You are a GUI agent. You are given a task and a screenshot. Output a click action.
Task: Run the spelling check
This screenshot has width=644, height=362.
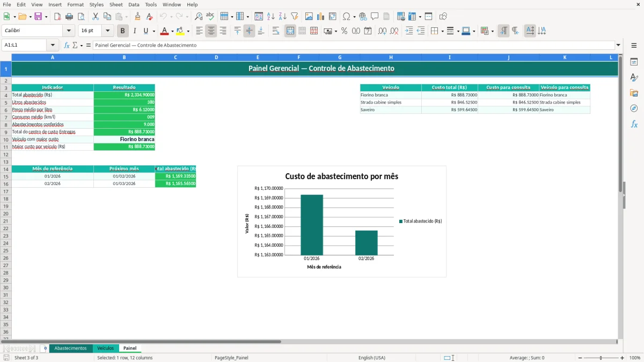pos(210,17)
